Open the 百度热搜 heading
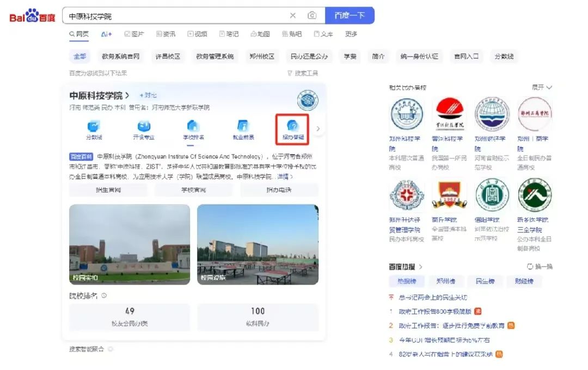588x370 pixels. [x=406, y=267]
